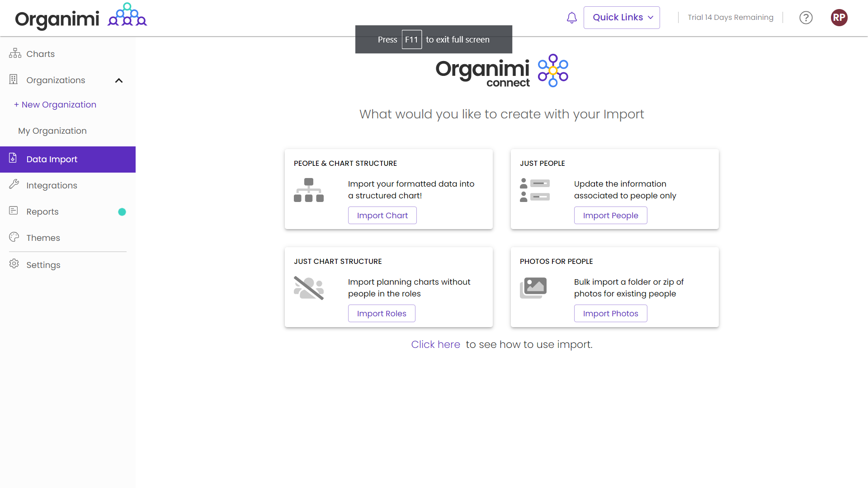Click the teal dot next to Reports
The height and width of the screenshot is (488, 868).
pyautogui.click(x=122, y=212)
